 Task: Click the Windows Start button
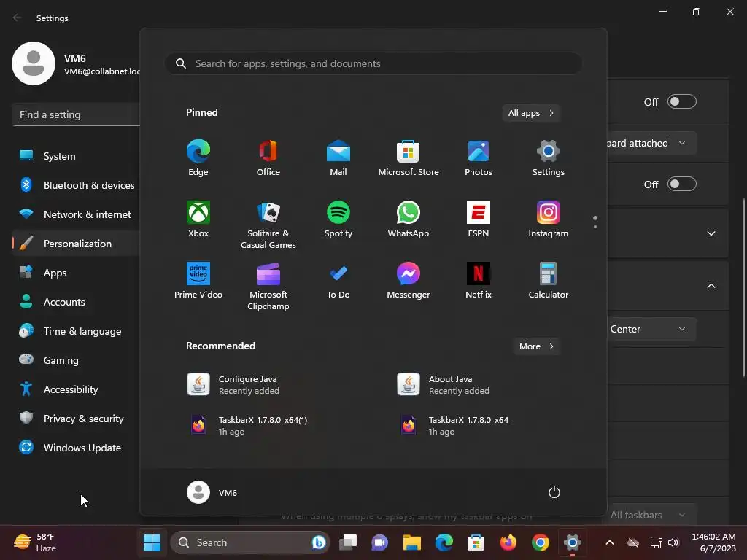pyautogui.click(x=152, y=542)
